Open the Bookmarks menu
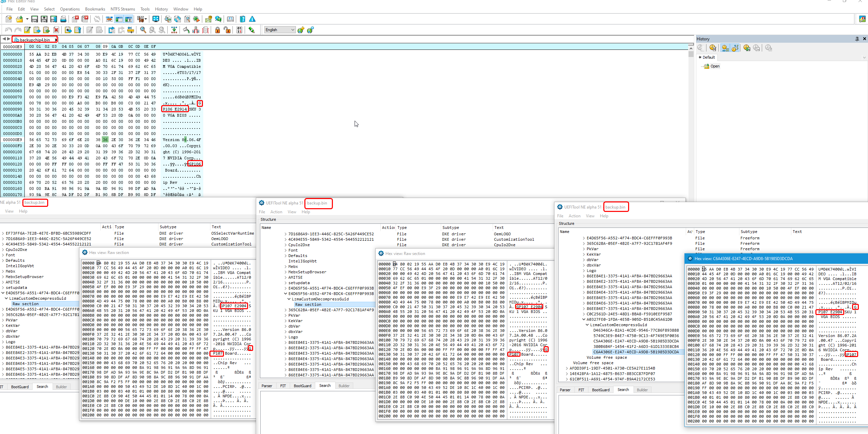868x434 pixels. pos(95,9)
